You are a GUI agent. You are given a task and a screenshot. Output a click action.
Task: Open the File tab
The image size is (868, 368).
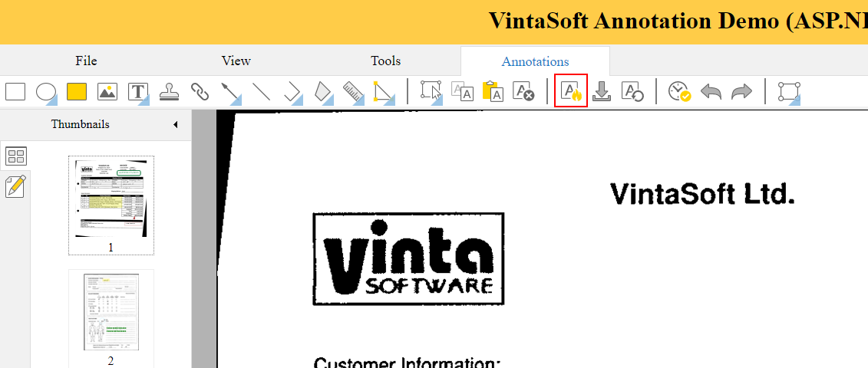(87, 61)
